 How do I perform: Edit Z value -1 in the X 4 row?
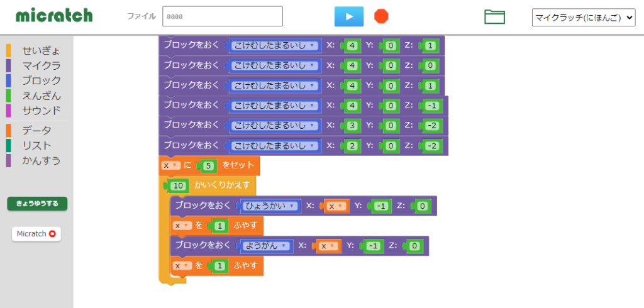(x=431, y=106)
